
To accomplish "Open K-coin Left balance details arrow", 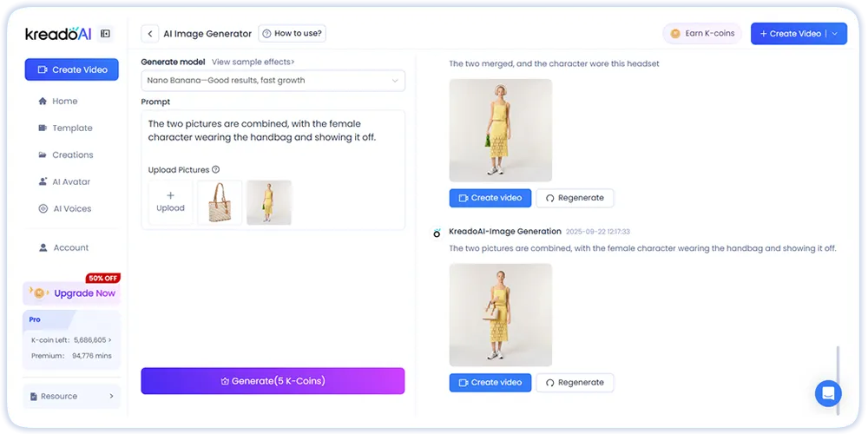I will point(109,340).
